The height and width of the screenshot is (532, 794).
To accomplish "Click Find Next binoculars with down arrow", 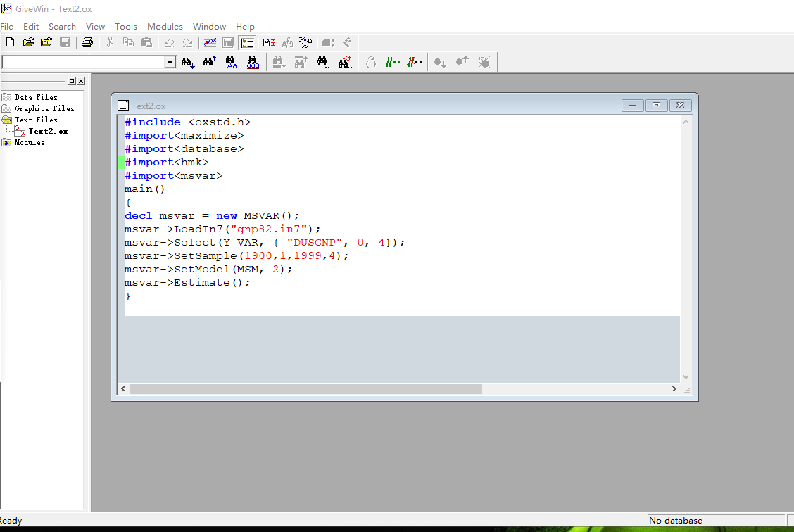I will click(x=188, y=63).
